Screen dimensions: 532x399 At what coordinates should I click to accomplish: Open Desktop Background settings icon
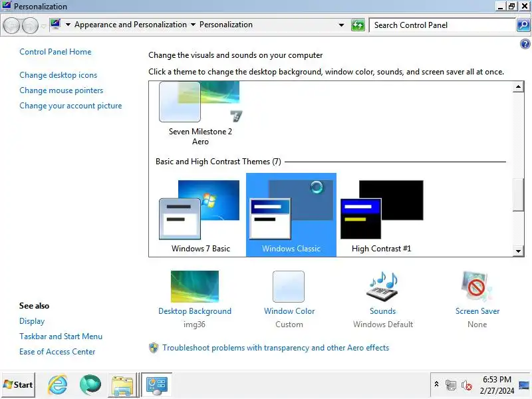(195, 287)
